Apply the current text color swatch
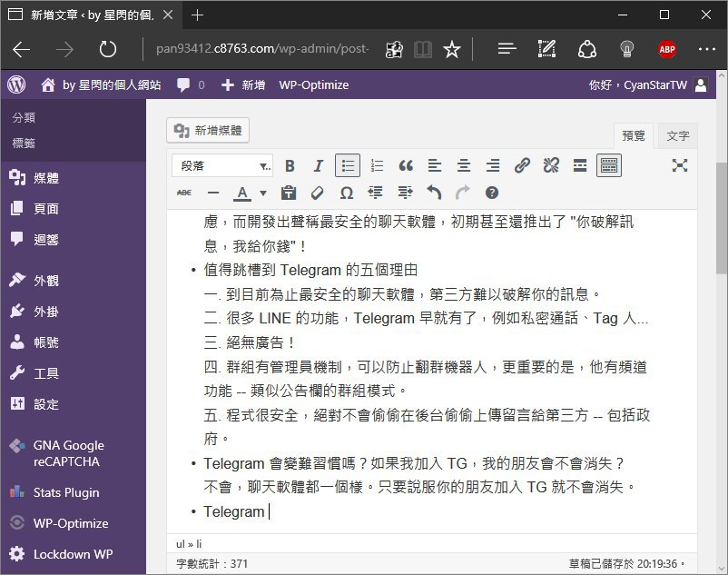 pos(241,193)
